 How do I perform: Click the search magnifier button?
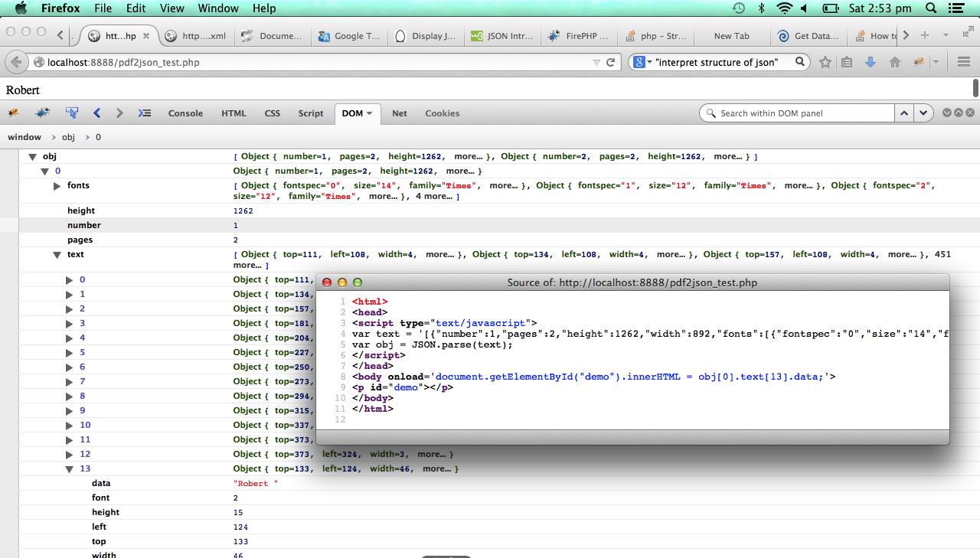click(x=800, y=62)
